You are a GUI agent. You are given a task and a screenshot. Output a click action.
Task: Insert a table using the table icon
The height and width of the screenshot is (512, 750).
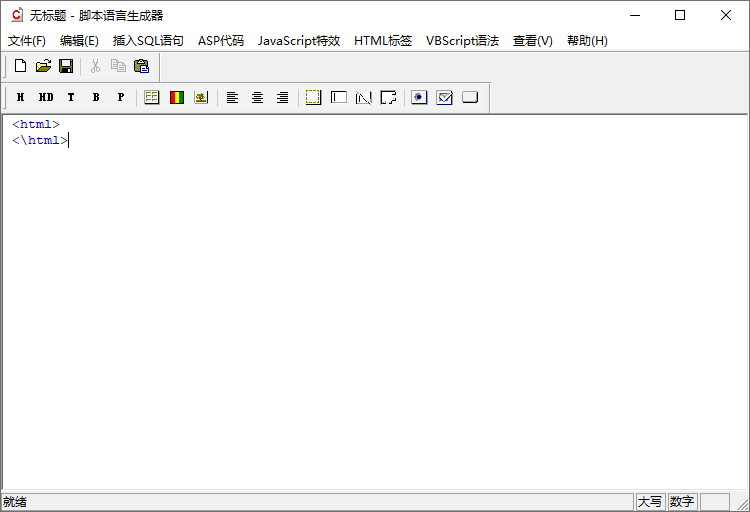coord(152,97)
